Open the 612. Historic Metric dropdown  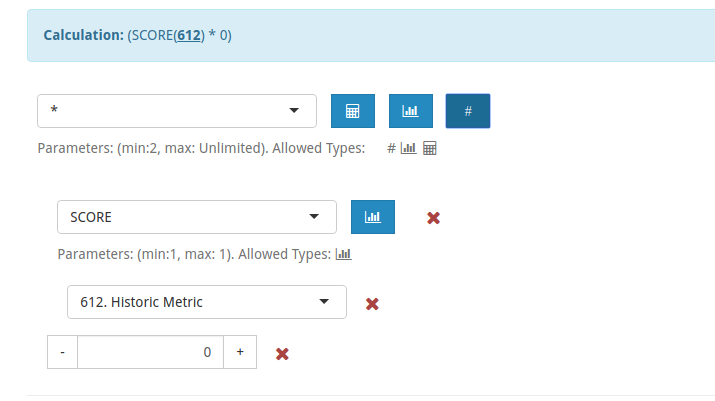click(x=207, y=302)
